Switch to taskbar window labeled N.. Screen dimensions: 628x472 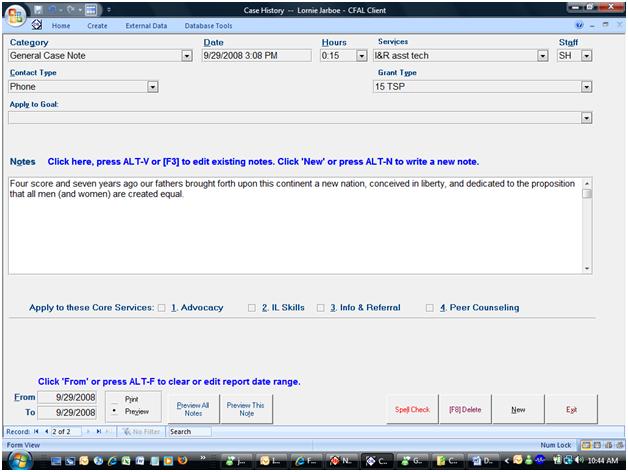point(340,461)
